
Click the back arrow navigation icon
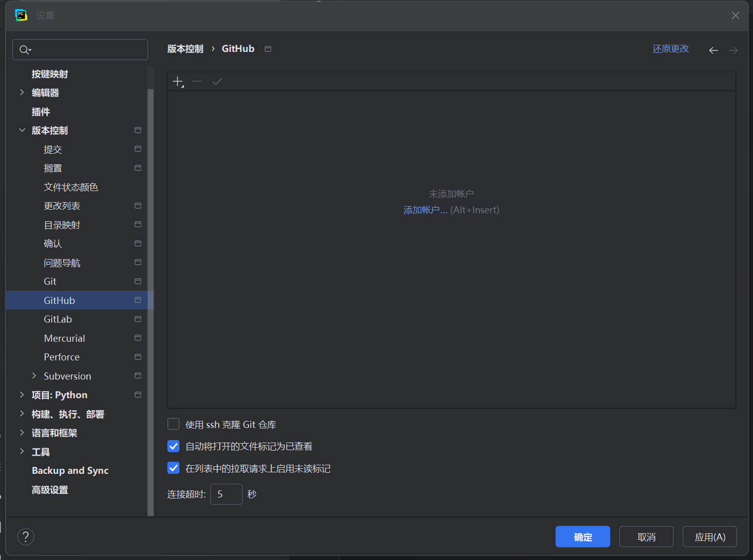pos(714,50)
